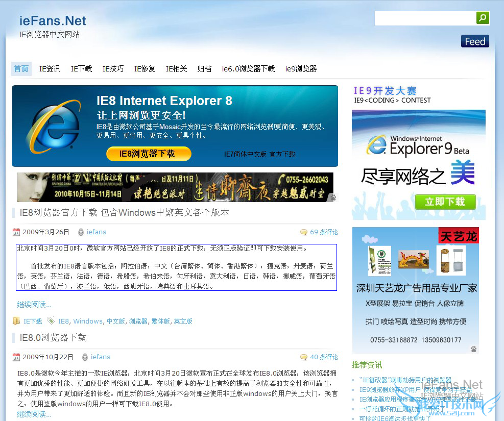This screenshot has height=421, width=504.
Task: Open the IE资讯 navigation tab
Action: (x=50, y=68)
